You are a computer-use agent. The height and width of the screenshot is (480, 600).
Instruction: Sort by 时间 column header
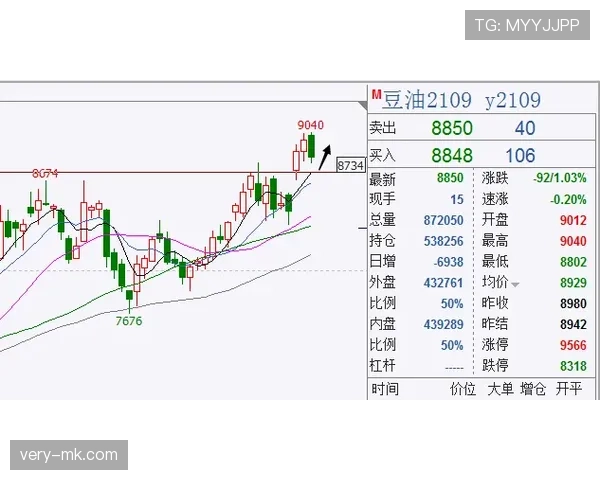385,389
